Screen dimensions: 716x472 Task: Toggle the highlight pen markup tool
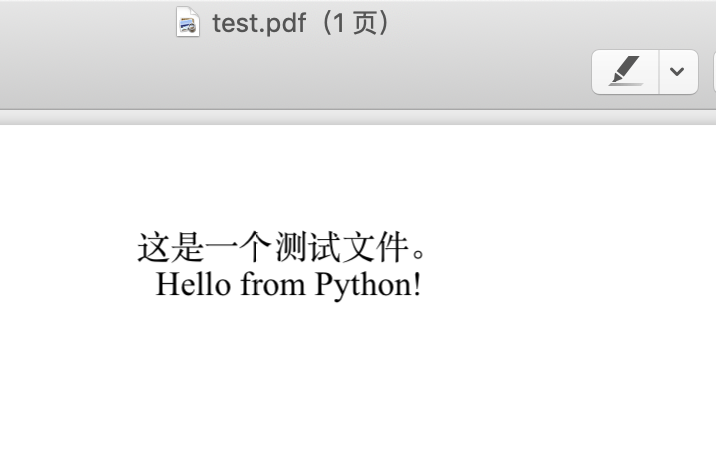625,72
